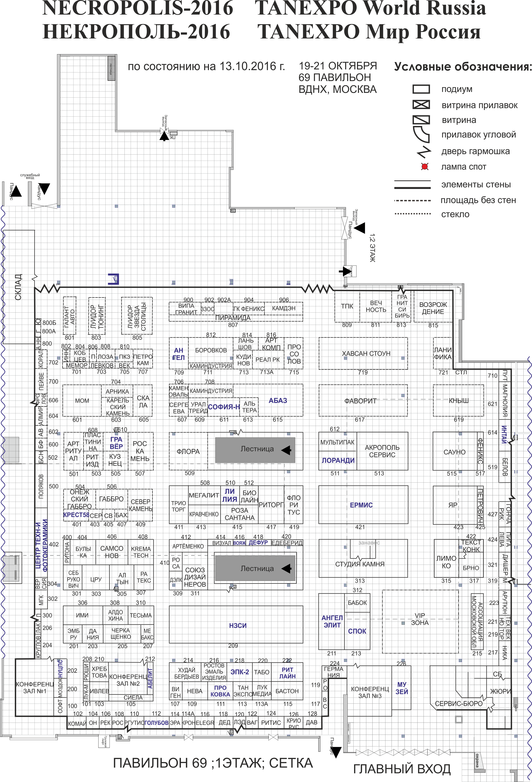The image size is (532, 782).
Task: Click the dashed площадь без стен line
Action: pos(412,201)
